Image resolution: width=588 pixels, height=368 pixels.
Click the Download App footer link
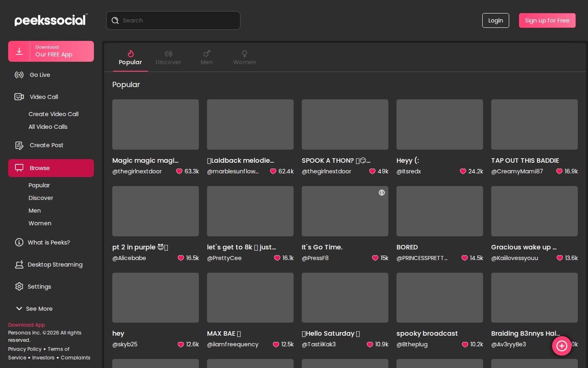(x=27, y=325)
